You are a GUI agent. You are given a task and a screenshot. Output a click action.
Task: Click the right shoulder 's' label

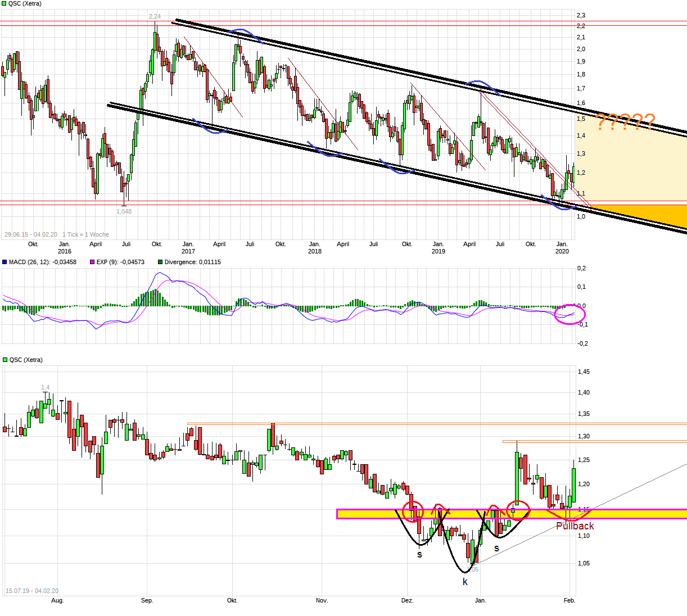click(x=496, y=549)
